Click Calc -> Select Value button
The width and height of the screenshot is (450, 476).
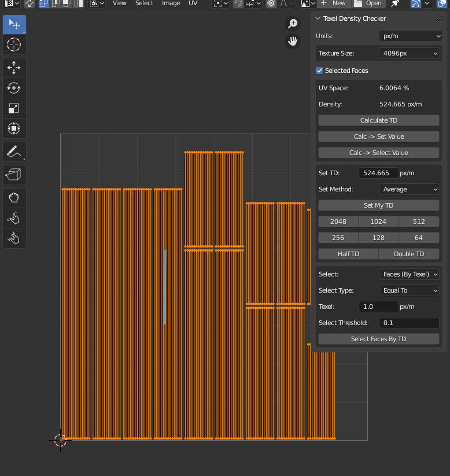[379, 153]
